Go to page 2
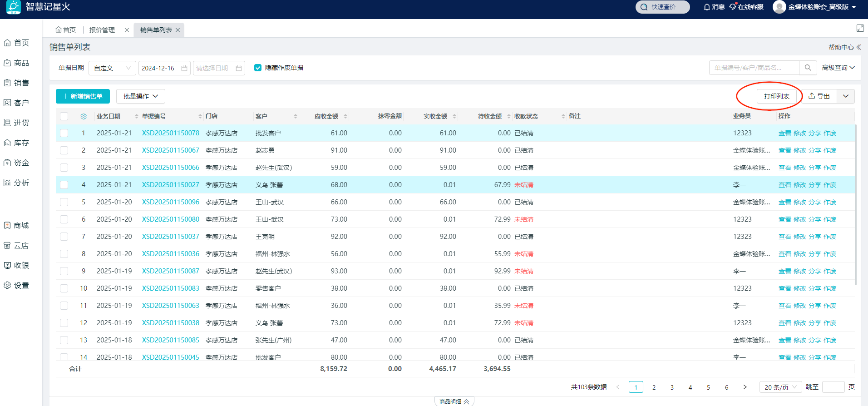The image size is (868, 406). (x=654, y=387)
